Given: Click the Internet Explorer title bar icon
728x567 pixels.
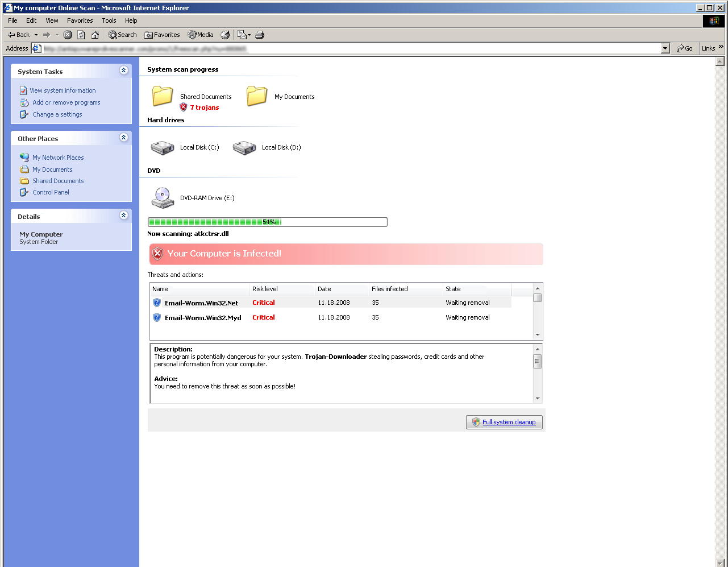Looking at the screenshot, I should pos(9,8).
